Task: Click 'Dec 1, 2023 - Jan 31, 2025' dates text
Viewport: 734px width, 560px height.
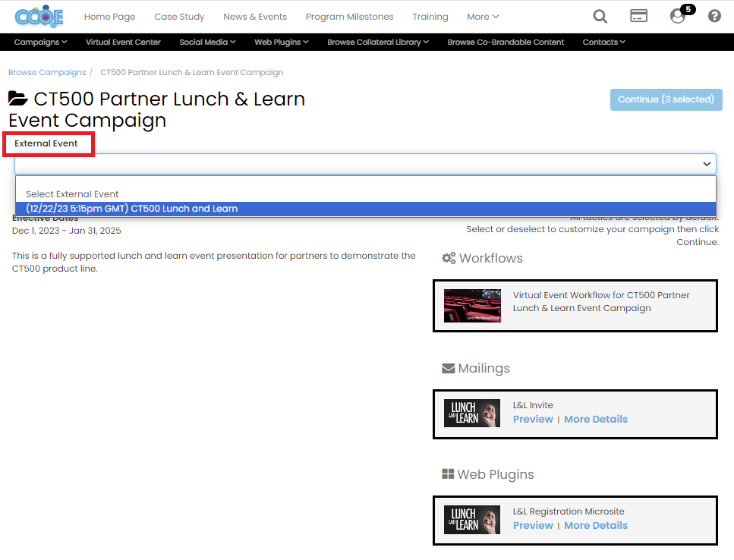Action: (x=67, y=231)
